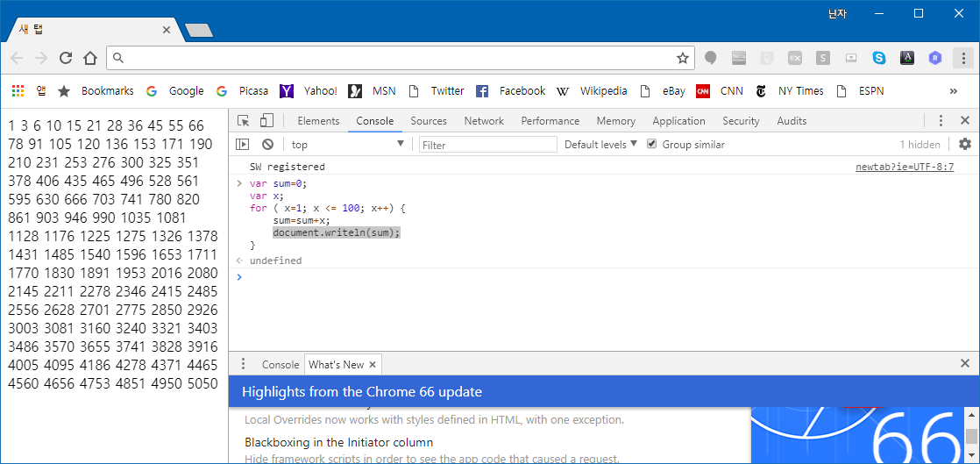Image resolution: width=980 pixels, height=464 pixels.
Task: Open the Wikipedia bookmark
Action: pyautogui.click(x=592, y=90)
